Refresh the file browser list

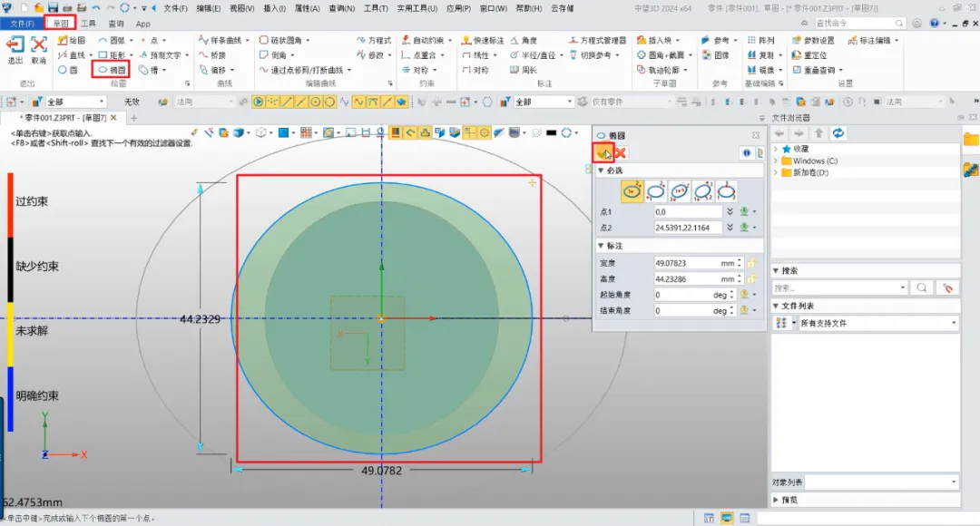pyautogui.click(x=839, y=133)
